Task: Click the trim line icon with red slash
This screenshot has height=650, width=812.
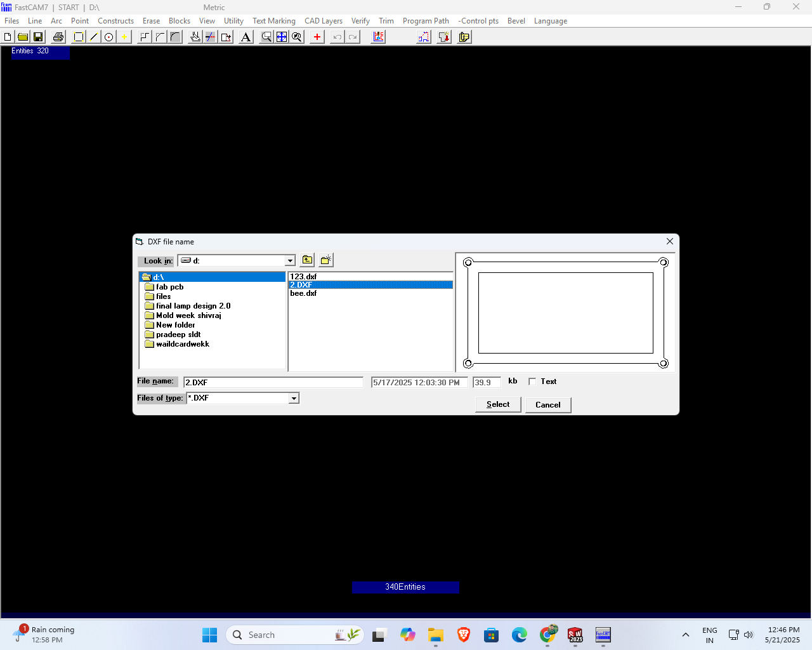Action: tap(211, 37)
